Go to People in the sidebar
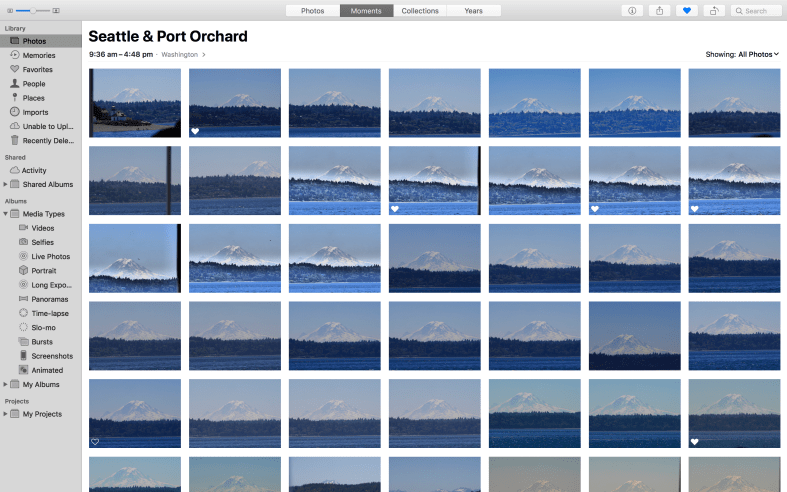This screenshot has width=787, height=492. coord(34,84)
